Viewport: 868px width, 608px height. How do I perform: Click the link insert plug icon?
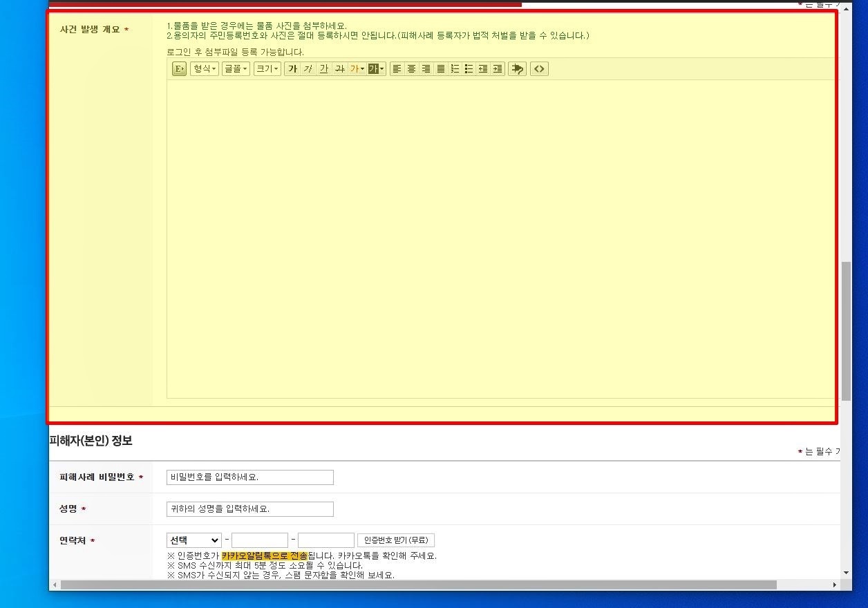pyautogui.click(x=517, y=68)
